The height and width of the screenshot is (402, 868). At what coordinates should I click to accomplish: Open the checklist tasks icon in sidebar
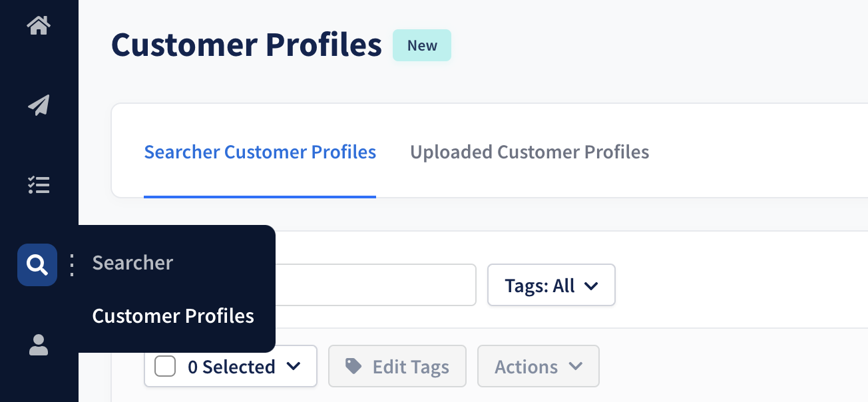39,185
